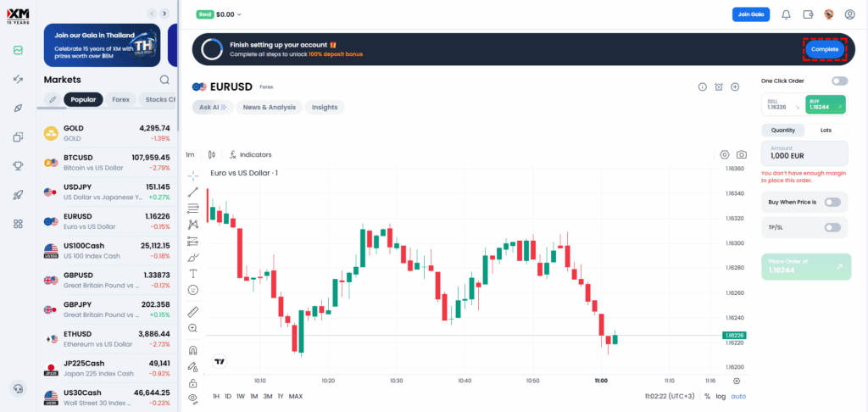Image resolution: width=868 pixels, height=412 pixels.
Task: Open the Real account balance dropdown
Action: (220, 14)
